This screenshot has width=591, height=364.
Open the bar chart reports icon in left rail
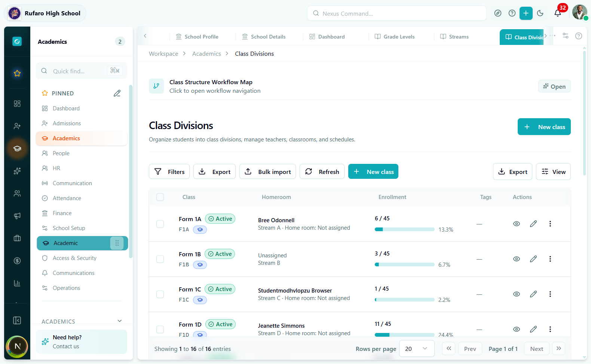pyautogui.click(x=17, y=283)
